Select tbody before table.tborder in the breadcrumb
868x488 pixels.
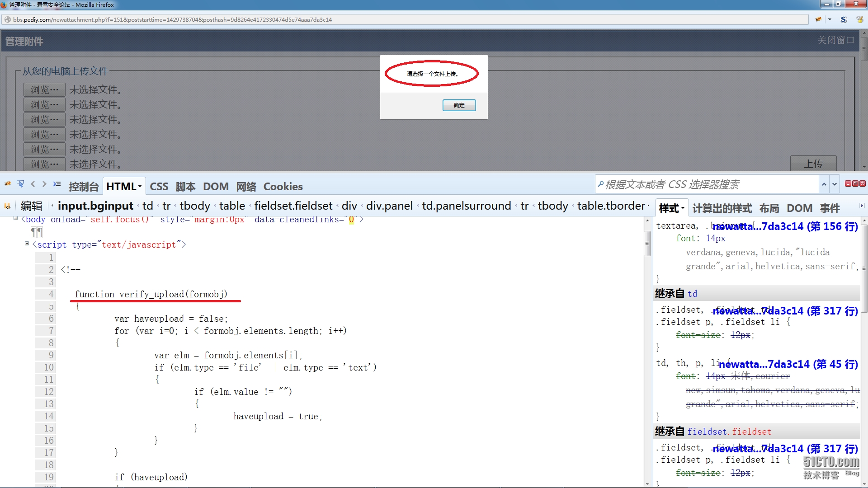pos(553,206)
